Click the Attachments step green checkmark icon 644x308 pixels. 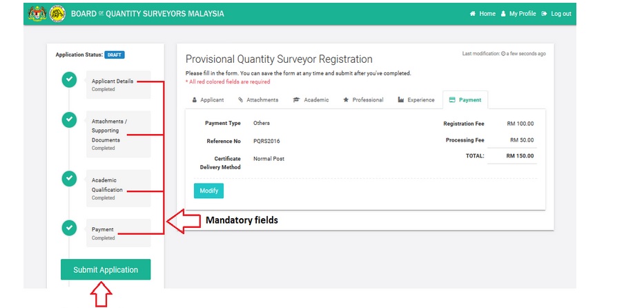point(69,119)
